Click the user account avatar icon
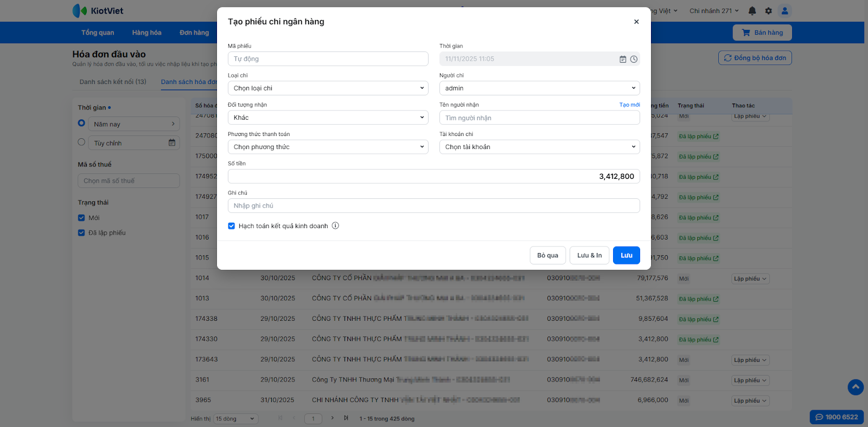This screenshot has width=868, height=427. point(784,11)
